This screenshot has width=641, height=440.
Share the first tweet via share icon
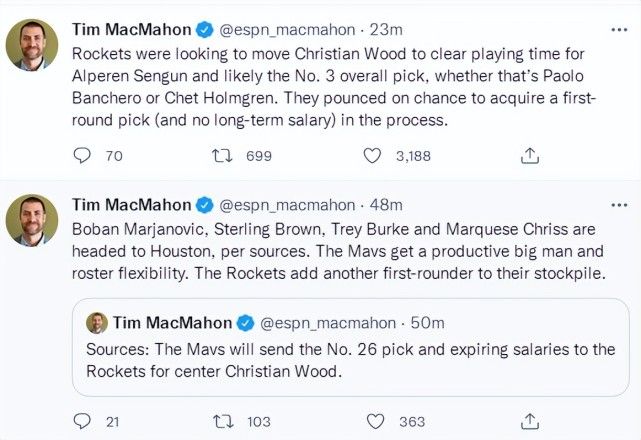[x=531, y=155]
